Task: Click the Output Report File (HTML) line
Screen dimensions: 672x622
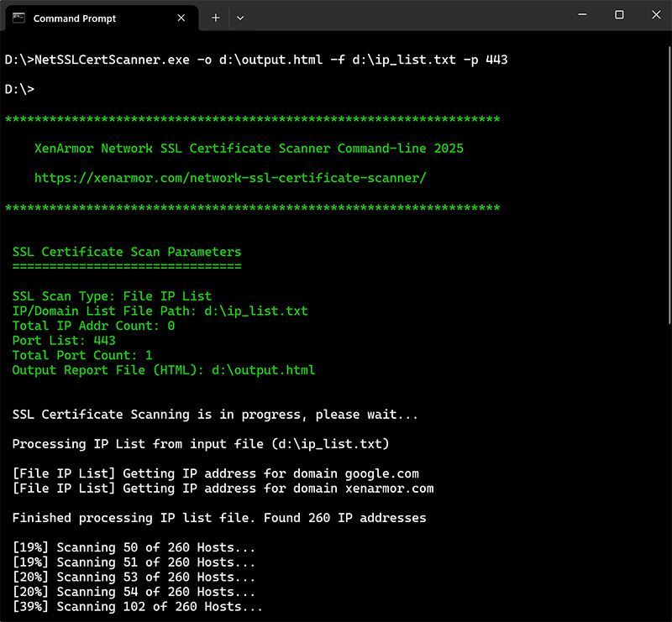Action: tap(164, 370)
